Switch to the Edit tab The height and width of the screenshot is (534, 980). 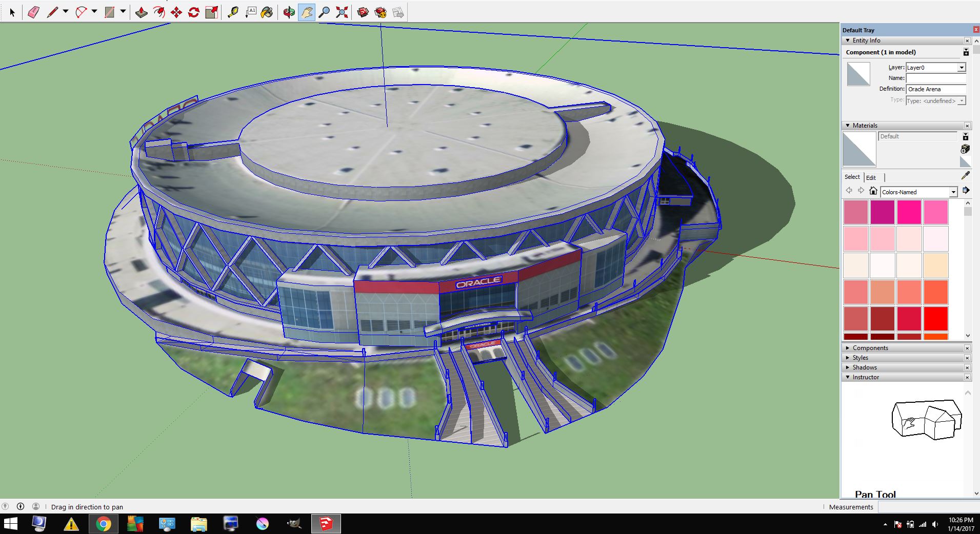[x=871, y=177]
